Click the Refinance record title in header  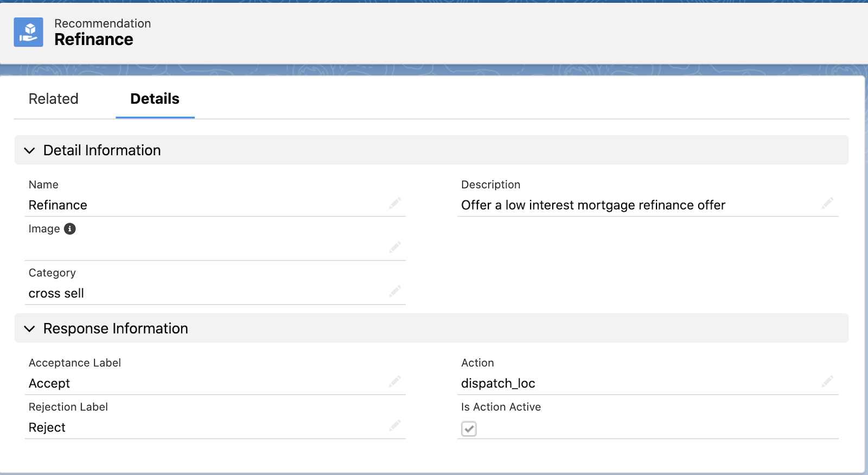[x=94, y=40]
